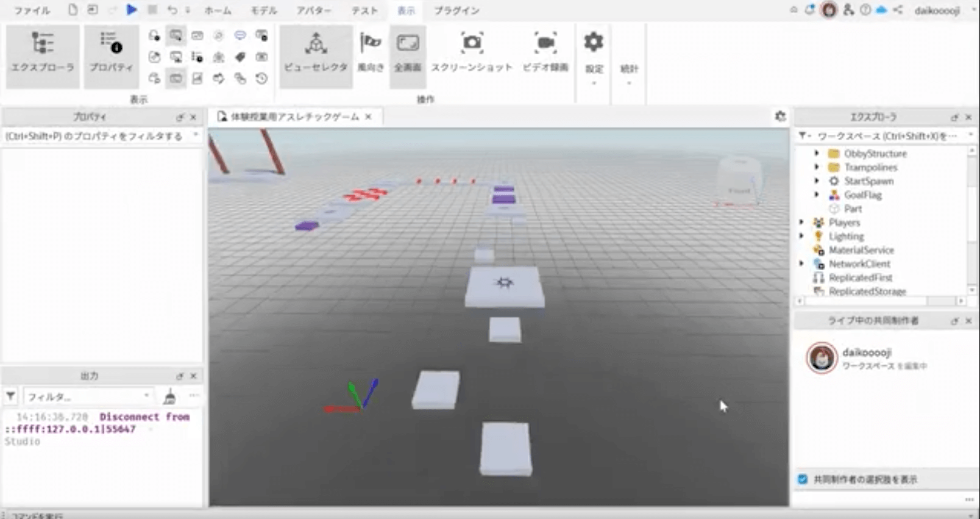Image resolution: width=980 pixels, height=519 pixels.
Task: Expand the NetworkClient service
Action: pos(801,263)
